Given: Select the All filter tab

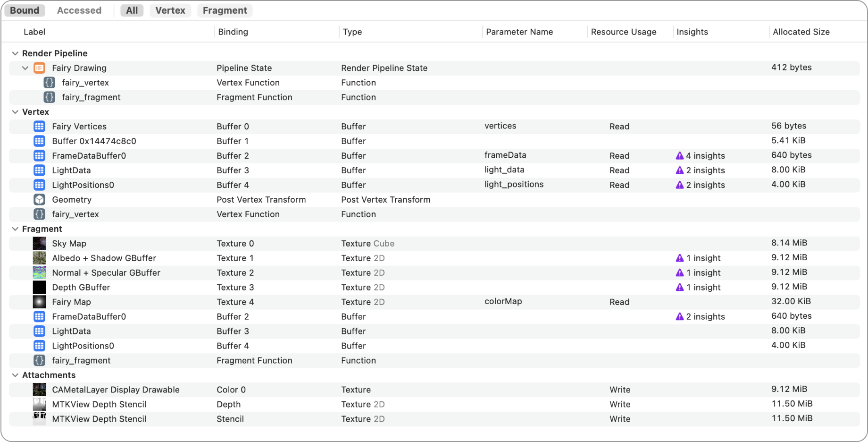Looking at the screenshot, I should 132,10.
